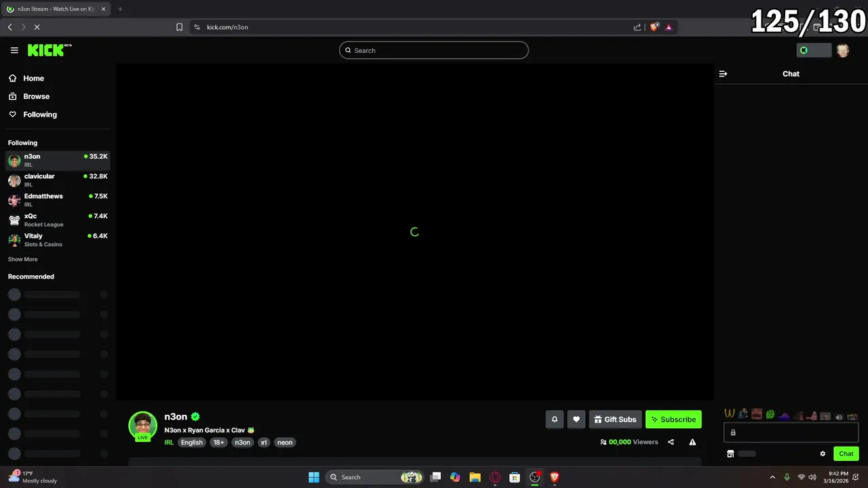Click the green Subscribe button

[673, 420]
